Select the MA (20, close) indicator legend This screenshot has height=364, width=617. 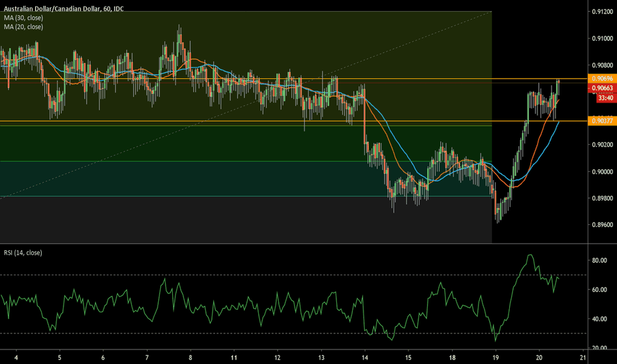coord(23,26)
